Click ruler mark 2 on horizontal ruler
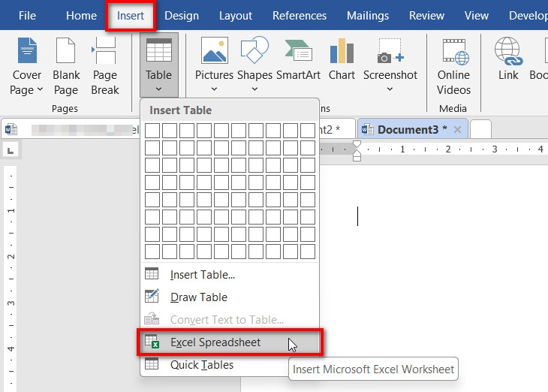The height and width of the screenshot is (392, 548). pos(448,149)
